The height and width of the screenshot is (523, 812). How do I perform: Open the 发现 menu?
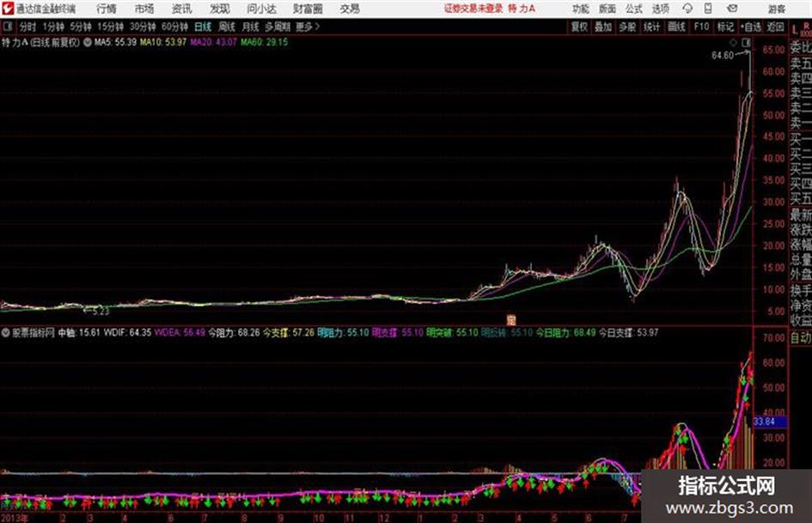(x=220, y=9)
